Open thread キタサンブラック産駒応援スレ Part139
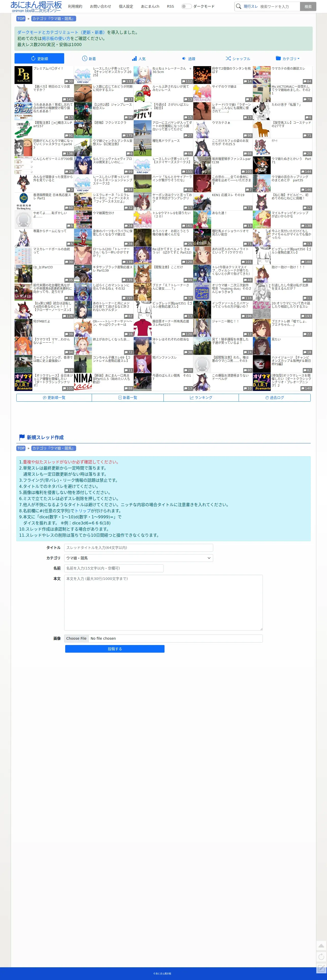The height and width of the screenshot is (980, 327). (x=112, y=269)
